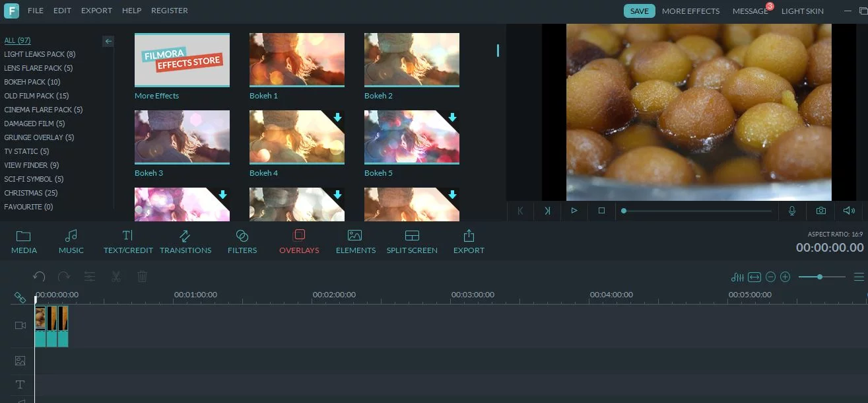Image resolution: width=868 pixels, height=403 pixels.
Task: Click the trash icon to delete selection
Action: click(x=142, y=276)
